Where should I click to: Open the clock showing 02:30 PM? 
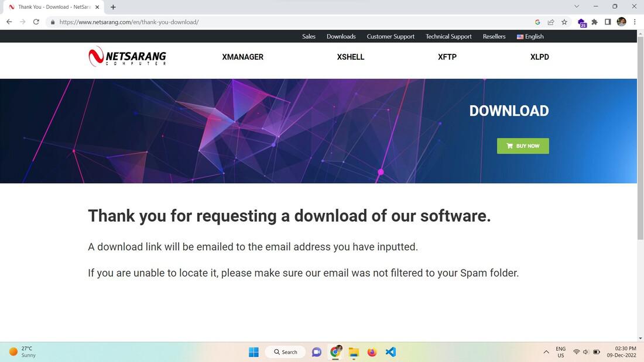621,352
